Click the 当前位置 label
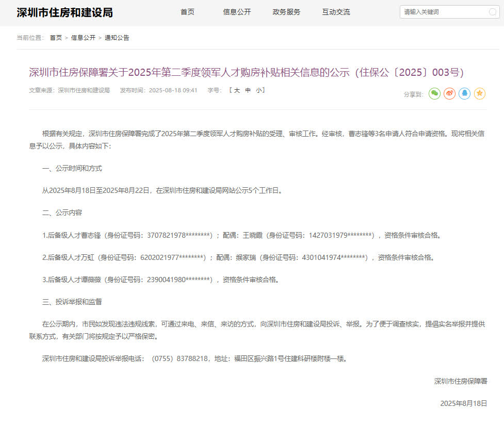Viewport: 504px width, 425px height. 30,38
